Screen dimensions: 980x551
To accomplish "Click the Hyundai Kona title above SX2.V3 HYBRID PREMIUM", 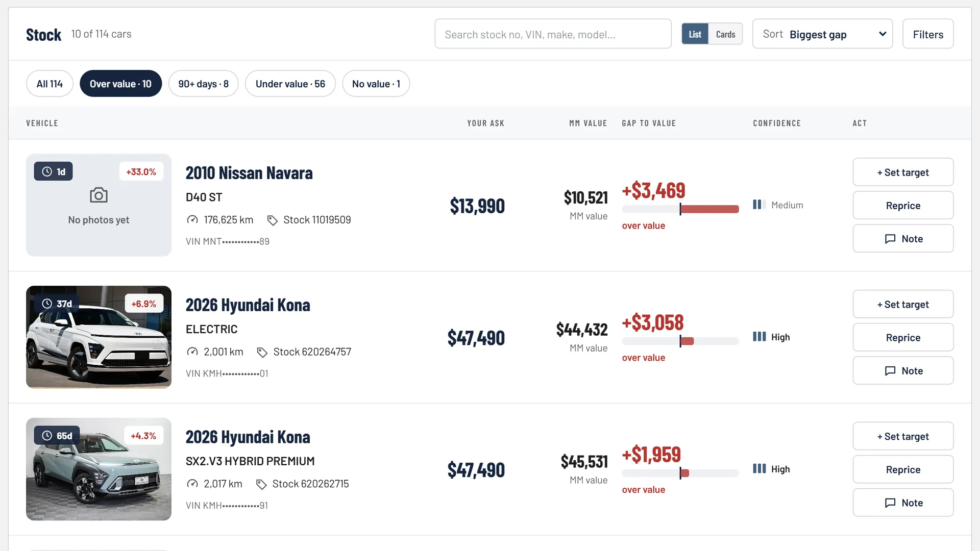I will (248, 437).
